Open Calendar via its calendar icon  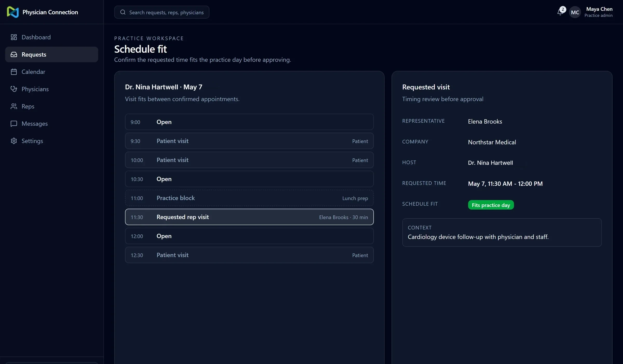(14, 72)
